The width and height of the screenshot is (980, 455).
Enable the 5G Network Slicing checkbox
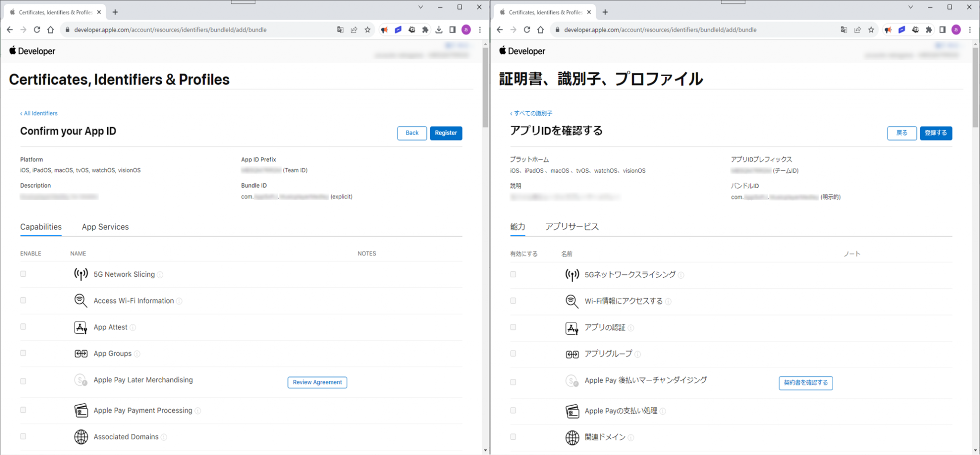point(23,274)
